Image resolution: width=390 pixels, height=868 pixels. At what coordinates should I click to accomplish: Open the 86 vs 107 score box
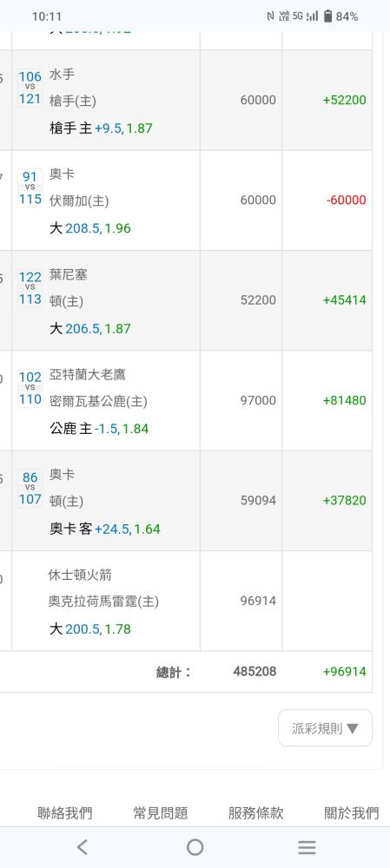[30, 488]
